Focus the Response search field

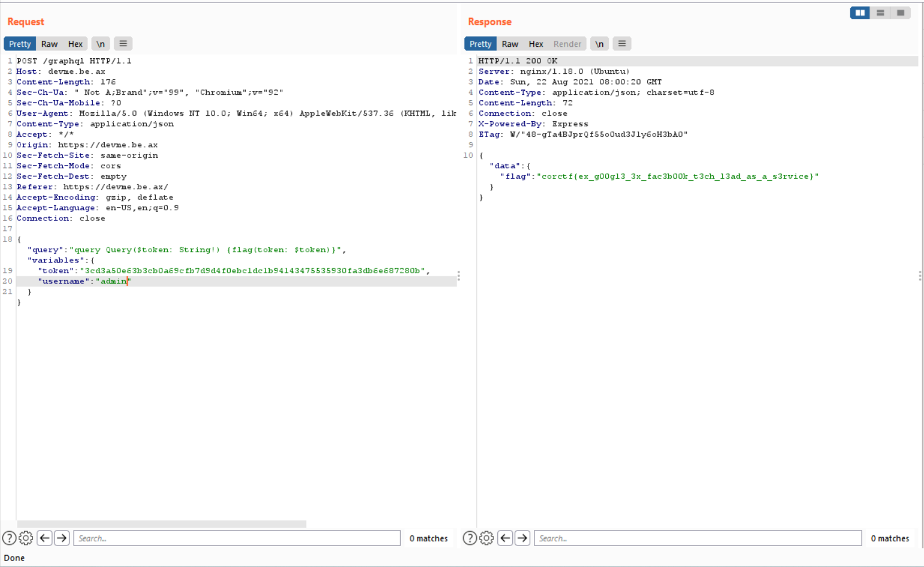(698, 538)
